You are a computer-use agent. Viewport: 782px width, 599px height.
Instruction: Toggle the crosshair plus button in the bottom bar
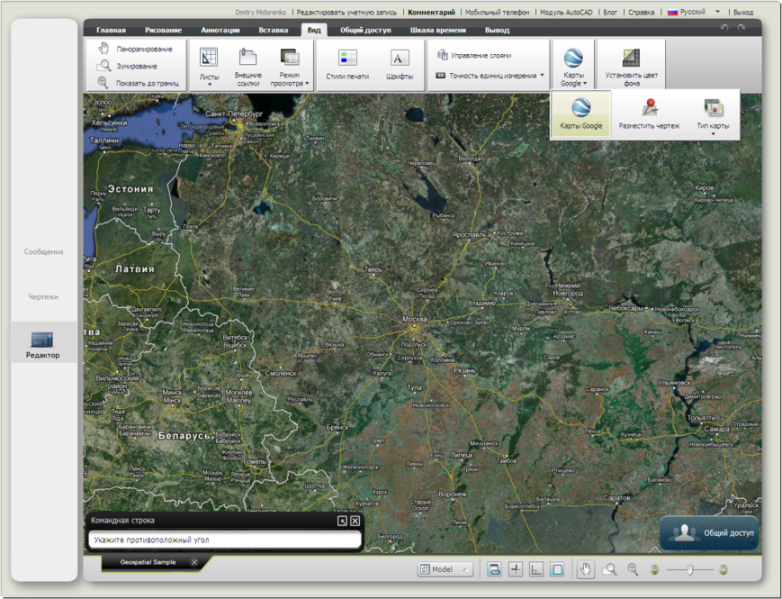click(516, 569)
